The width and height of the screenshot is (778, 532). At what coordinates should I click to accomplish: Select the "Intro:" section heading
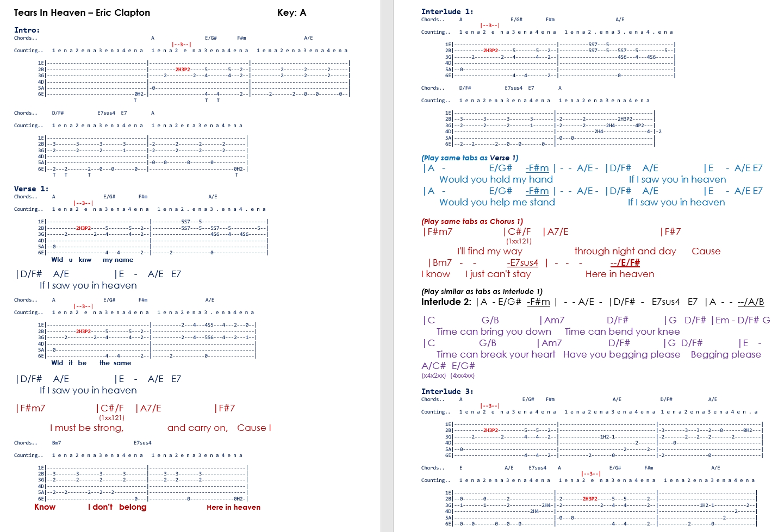click(x=27, y=30)
